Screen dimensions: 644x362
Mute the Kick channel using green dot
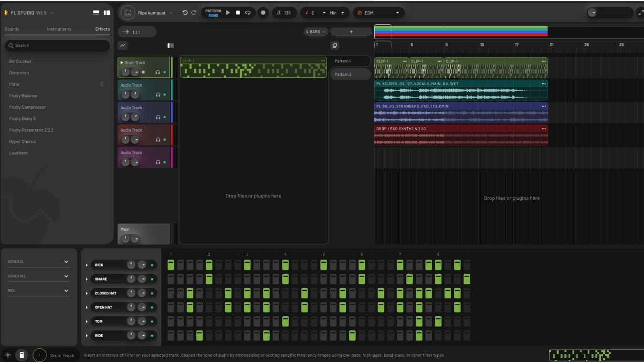(152, 265)
